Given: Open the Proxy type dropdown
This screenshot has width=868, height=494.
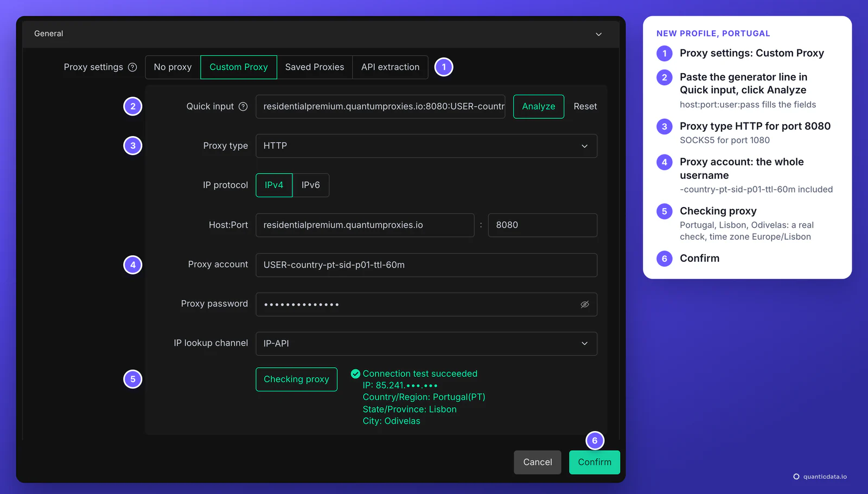Looking at the screenshot, I should tap(426, 146).
